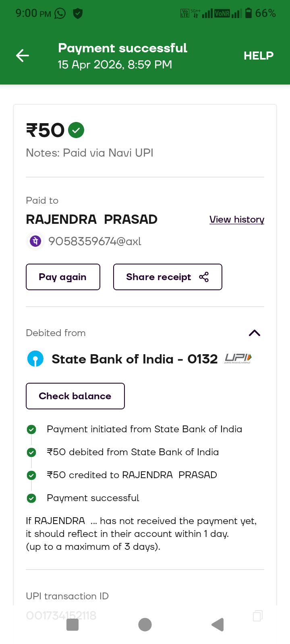Tap the checkmark beside ₹50 debited step
The width and height of the screenshot is (290, 644).
coord(31,452)
